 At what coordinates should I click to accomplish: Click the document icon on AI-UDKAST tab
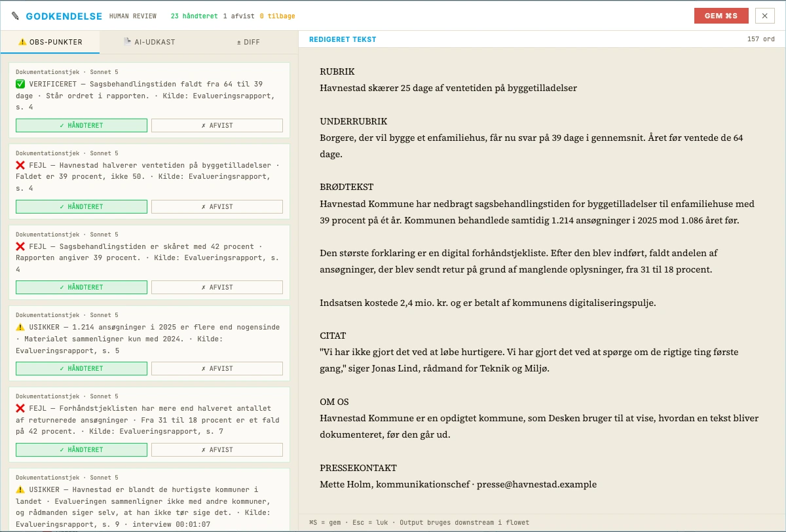coord(128,42)
